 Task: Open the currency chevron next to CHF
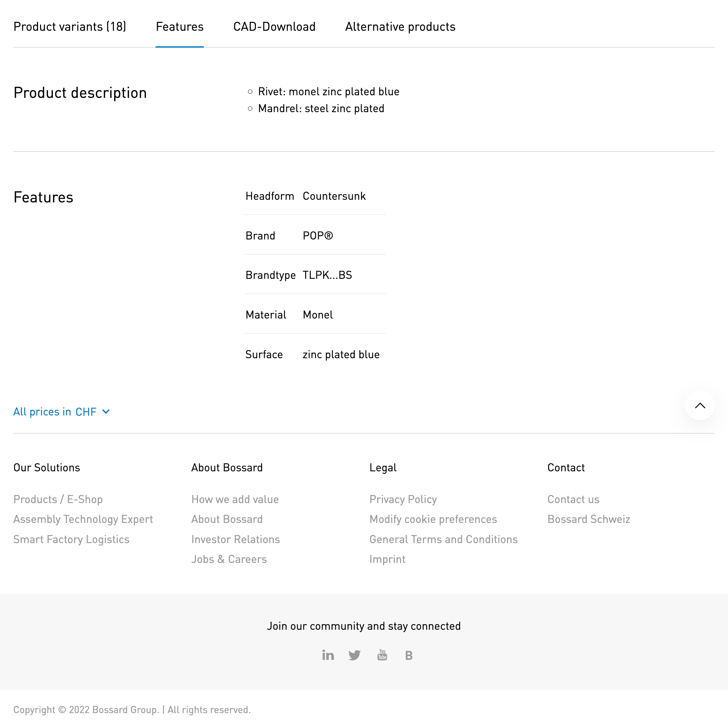tap(106, 411)
